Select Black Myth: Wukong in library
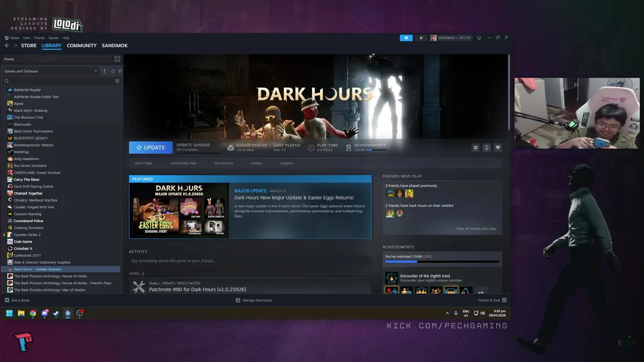Viewport: 644px width, 362px height. pos(31,111)
